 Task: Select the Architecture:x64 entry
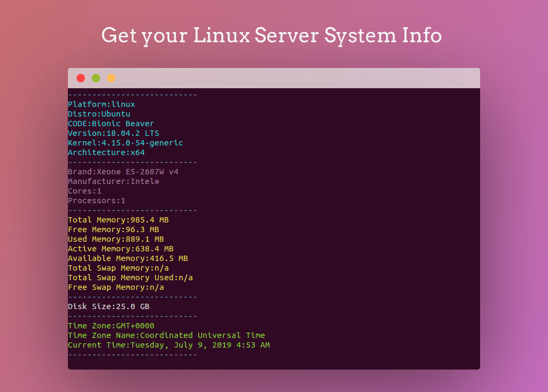(105, 152)
